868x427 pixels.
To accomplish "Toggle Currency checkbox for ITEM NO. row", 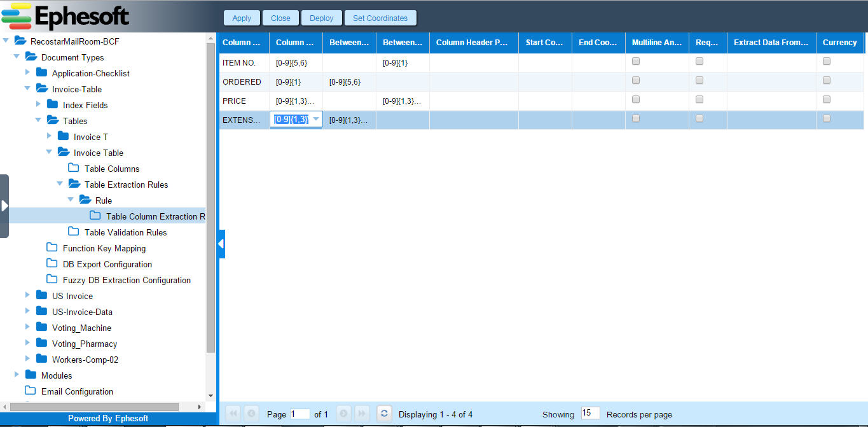I will point(827,62).
